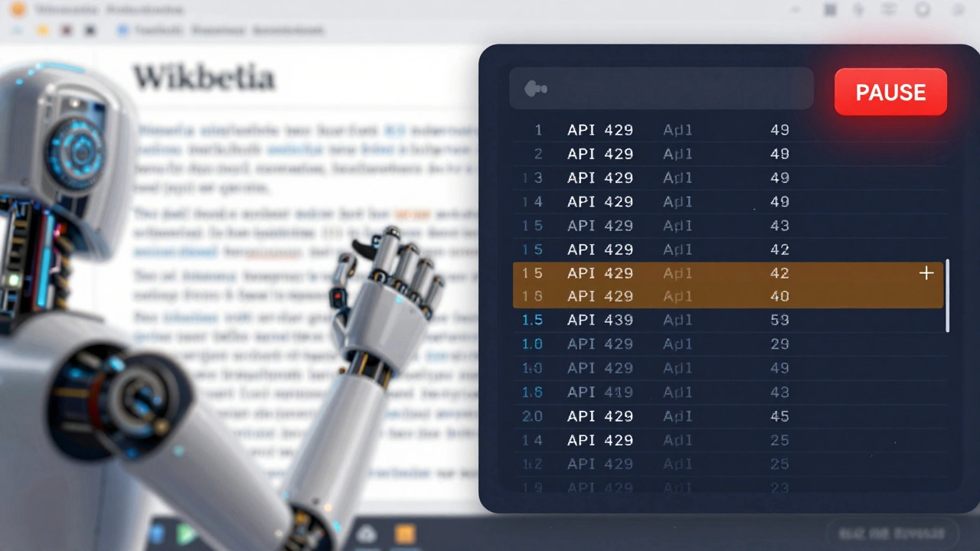980x551 pixels.
Task: Click the dark square icon in the bookmarks bar
Action: pos(90,30)
